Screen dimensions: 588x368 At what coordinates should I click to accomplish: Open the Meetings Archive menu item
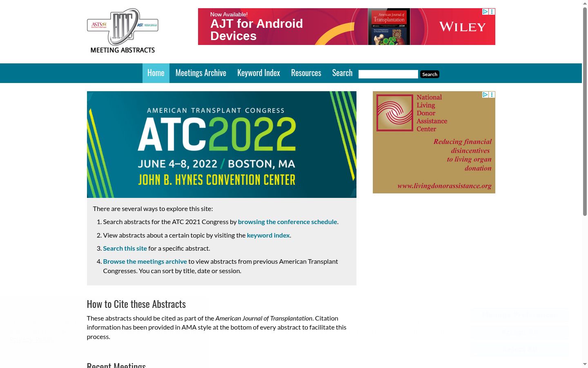(201, 73)
